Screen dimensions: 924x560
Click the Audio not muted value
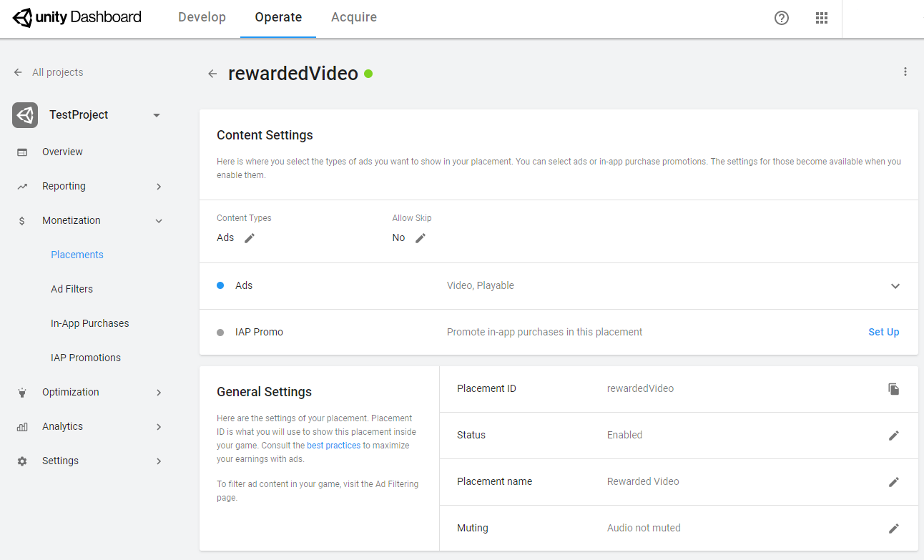point(644,528)
